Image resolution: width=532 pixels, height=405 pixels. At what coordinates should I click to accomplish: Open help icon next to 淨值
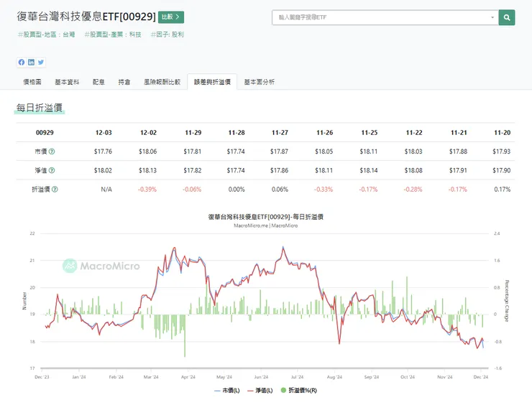tap(52, 170)
